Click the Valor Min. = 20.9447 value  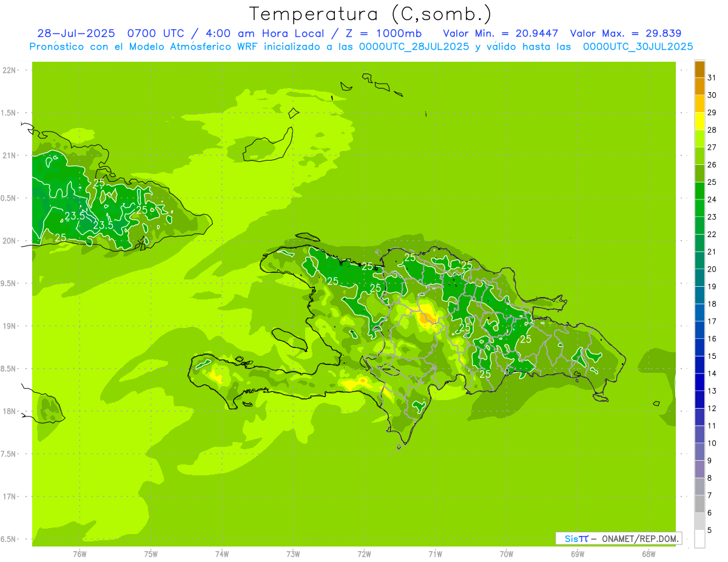pyautogui.click(x=500, y=33)
